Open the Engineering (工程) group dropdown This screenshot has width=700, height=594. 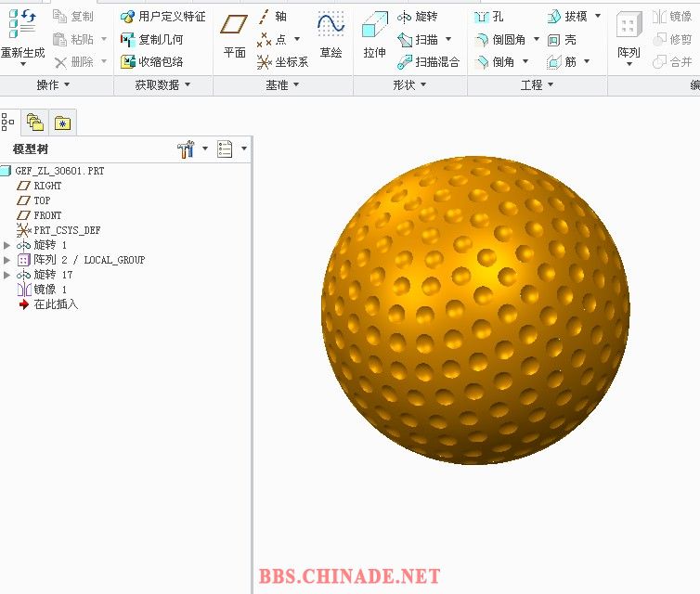pyautogui.click(x=537, y=84)
